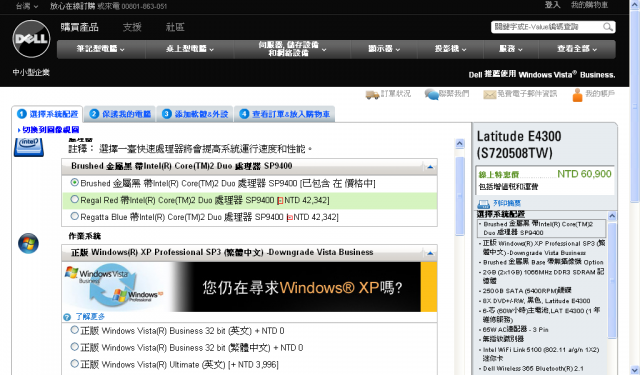The width and height of the screenshot is (640, 375).
Task: Click the contact us chat bubble icon
Action: coord(431,94)
